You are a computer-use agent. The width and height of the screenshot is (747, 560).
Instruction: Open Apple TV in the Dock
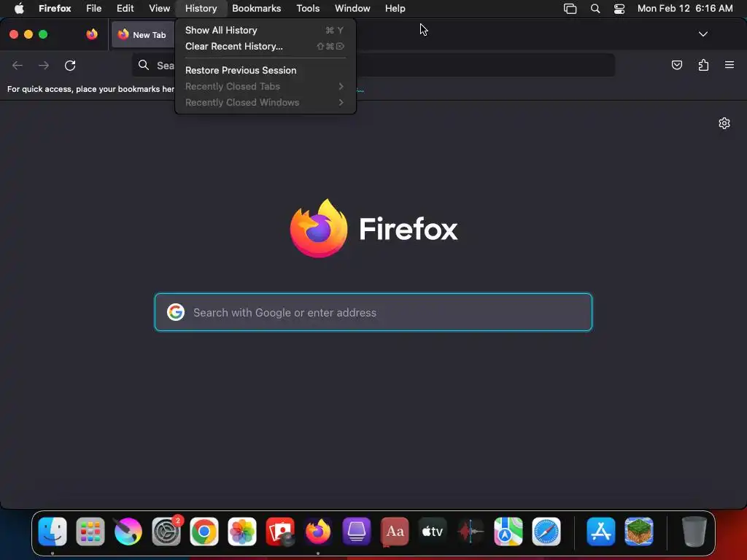coord(433,532)
